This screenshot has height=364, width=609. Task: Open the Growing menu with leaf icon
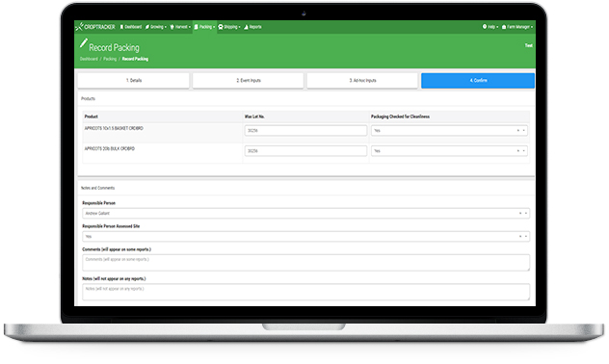pos(156,27)
